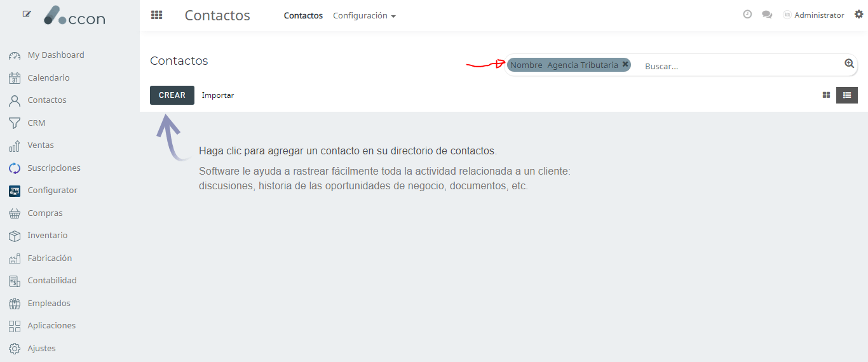Open the apps grid menu icon
868x362 pixels.
[156, 15]
